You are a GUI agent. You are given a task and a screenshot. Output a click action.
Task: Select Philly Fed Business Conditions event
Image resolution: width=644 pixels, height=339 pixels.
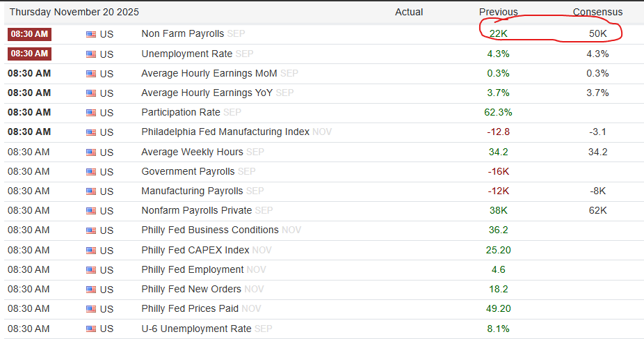point(209,230)
